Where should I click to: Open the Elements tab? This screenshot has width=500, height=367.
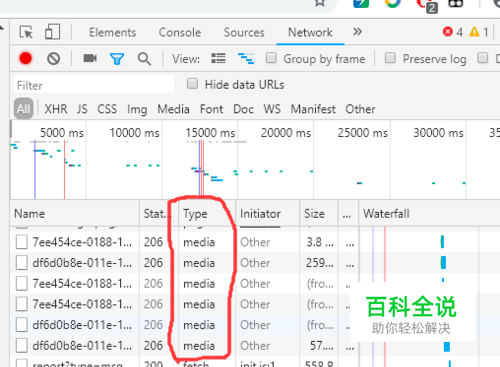pyautogui.click(x=113, y=32)
